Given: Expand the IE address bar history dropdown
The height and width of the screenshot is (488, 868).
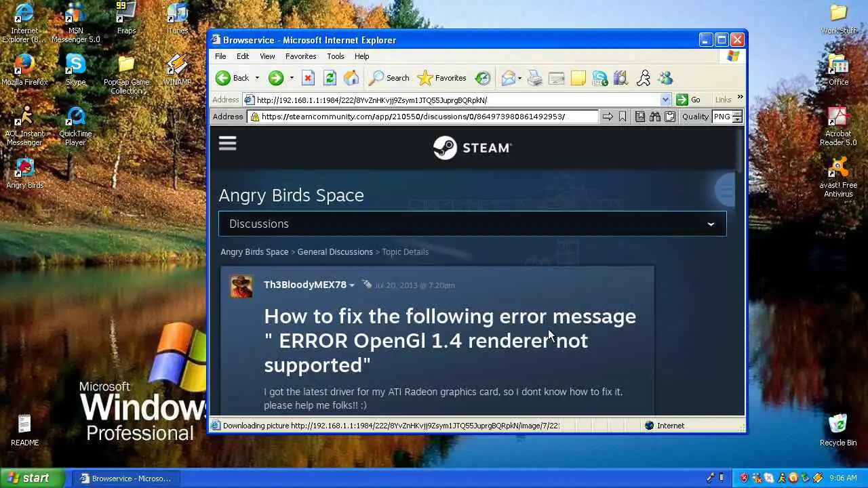Looking at the screenshot, I should click(x=665, y=100).
